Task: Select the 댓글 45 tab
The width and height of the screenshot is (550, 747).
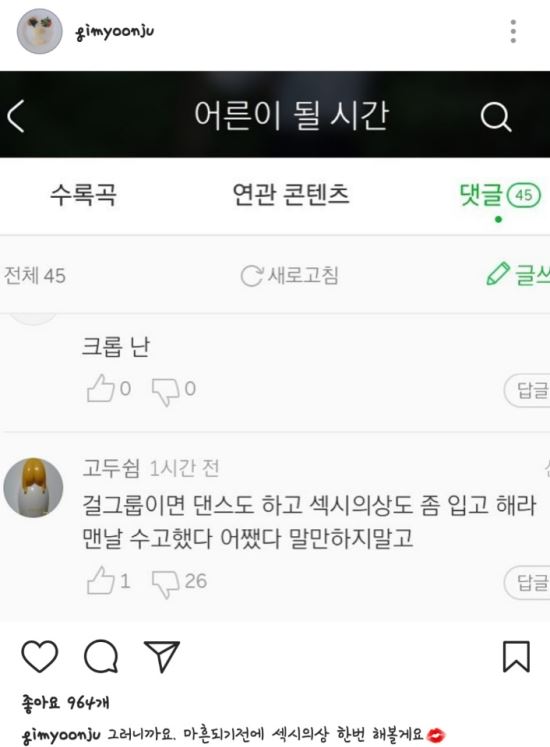Action: (499, 195)
